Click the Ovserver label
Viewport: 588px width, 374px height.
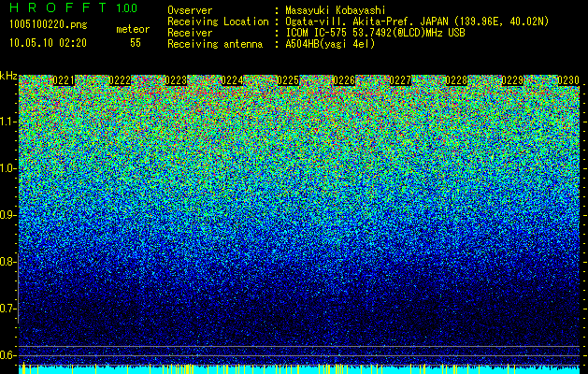[x=190, y=10]
